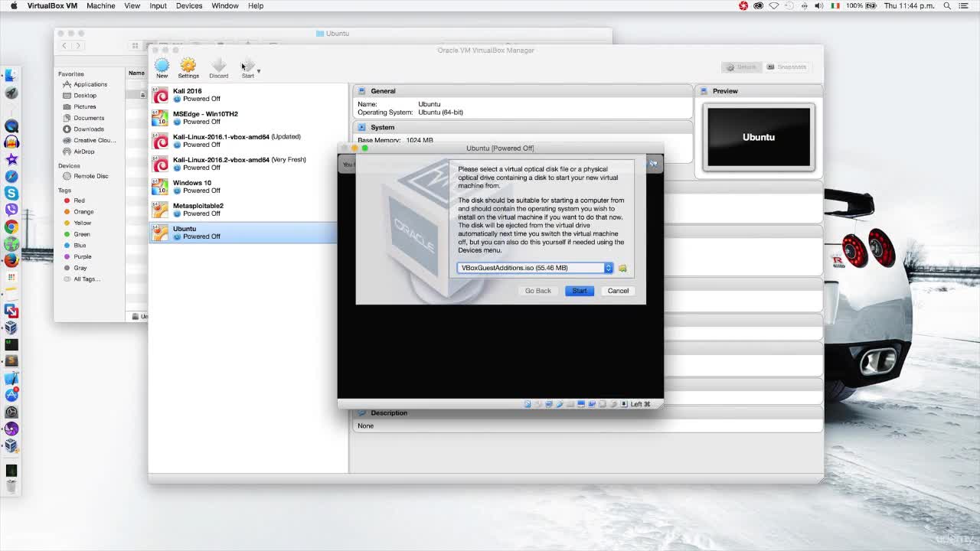
Task: Click the Ubuntu preview thumbnail
Action: tap(759, 137)
